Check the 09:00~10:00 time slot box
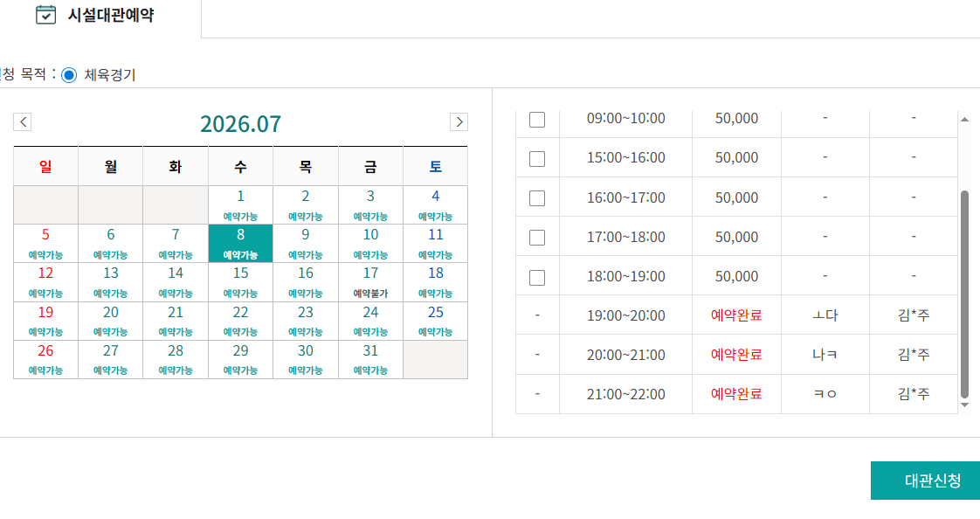980x519 pixels. 537,119
